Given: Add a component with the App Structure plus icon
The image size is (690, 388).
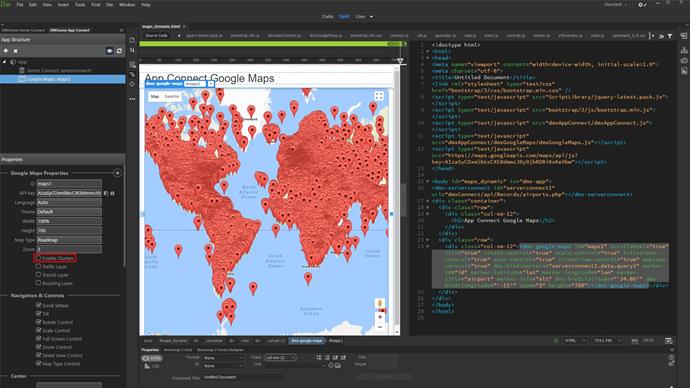Looking at the screenshot, I should point(6,51).
